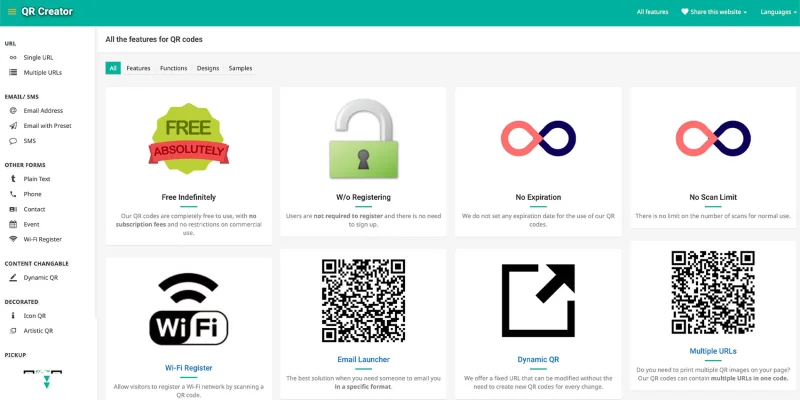
Task: Click the Multiple URLs QR code image
Action: click(713, 292)
